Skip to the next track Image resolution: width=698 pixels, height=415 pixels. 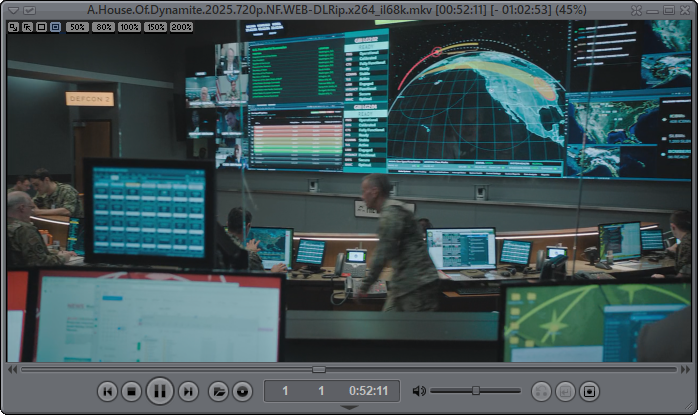[x=187, y=391]
